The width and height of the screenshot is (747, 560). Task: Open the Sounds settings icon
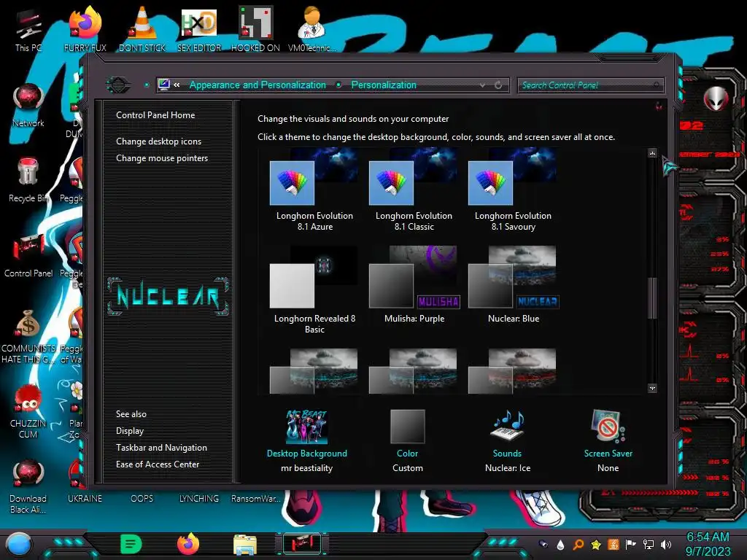508,426
